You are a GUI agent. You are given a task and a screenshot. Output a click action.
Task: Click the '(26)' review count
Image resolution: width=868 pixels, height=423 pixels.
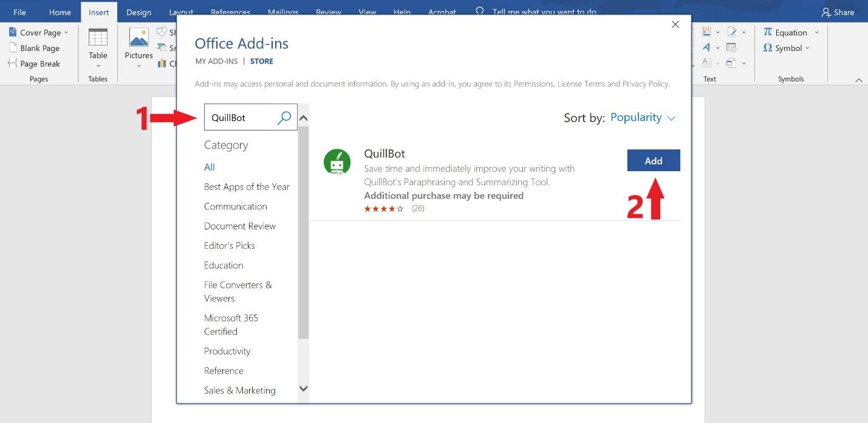tap(418, 209)
